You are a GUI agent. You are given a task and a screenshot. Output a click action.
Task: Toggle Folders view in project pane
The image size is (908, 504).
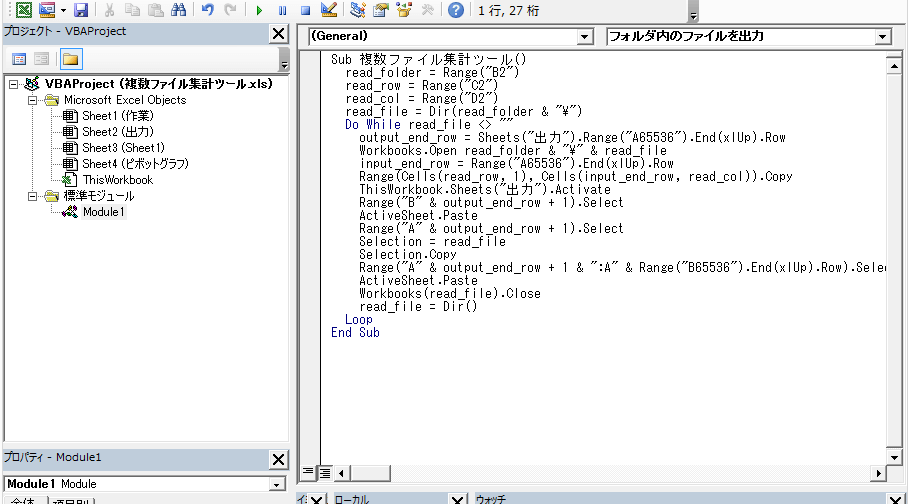[71, 59]
